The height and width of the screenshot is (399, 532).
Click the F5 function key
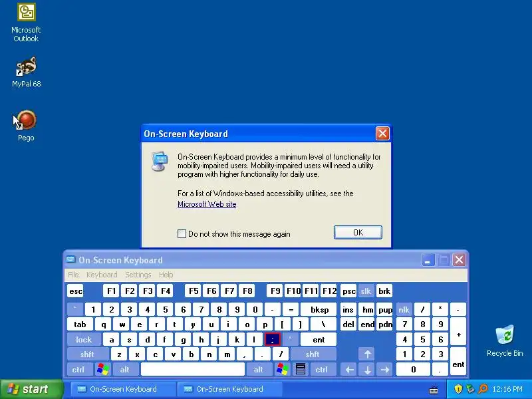194,291
